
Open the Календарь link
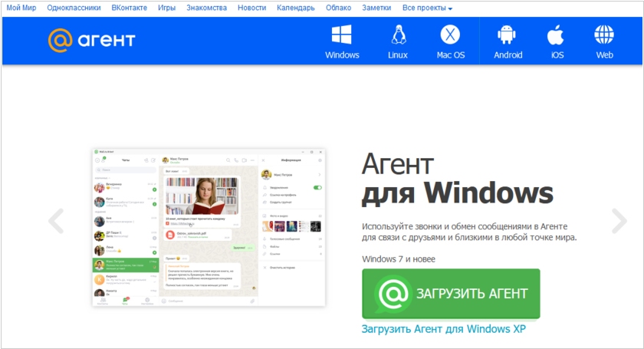pos(296,8)
